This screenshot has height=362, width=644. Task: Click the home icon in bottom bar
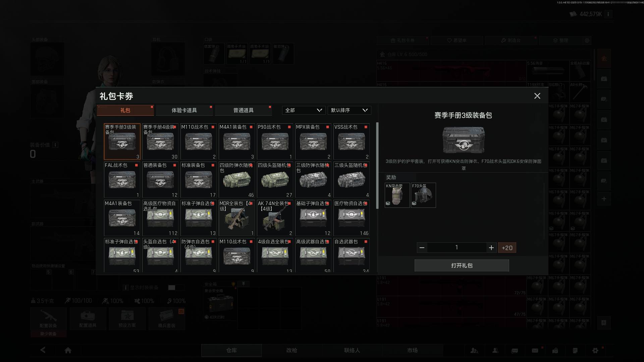click(x=68, y=350)
